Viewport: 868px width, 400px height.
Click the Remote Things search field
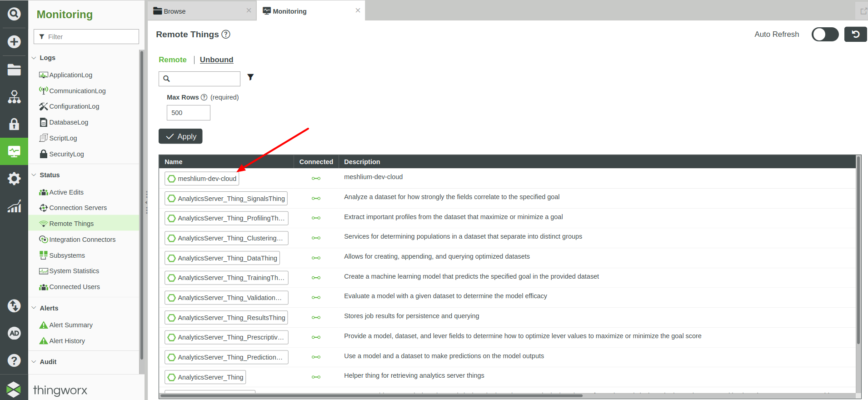coord(200,79)
